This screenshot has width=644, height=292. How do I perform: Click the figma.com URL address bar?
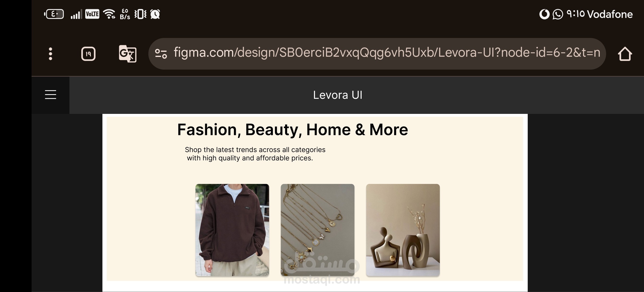(x=377, y=54)
